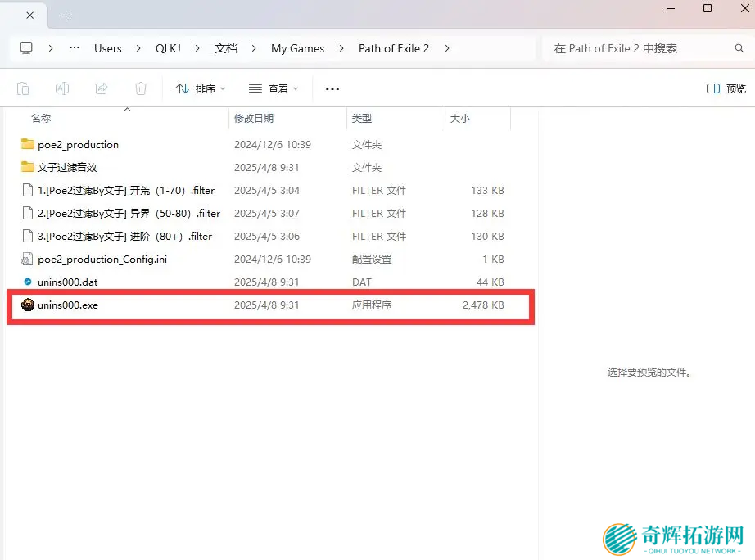Click the paste icon in toolbar
Screen dimensions: 755x560
click(23, 88)
